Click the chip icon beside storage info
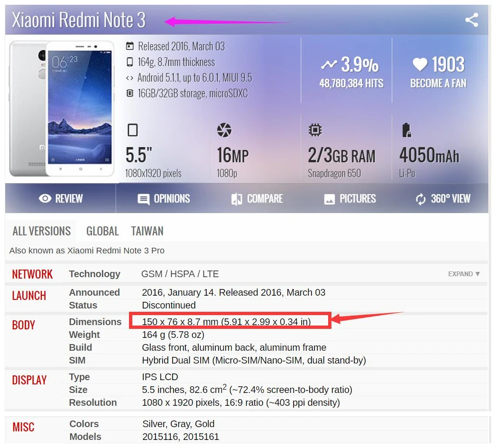Screen dimensions: 496x448 pos(130,93)
